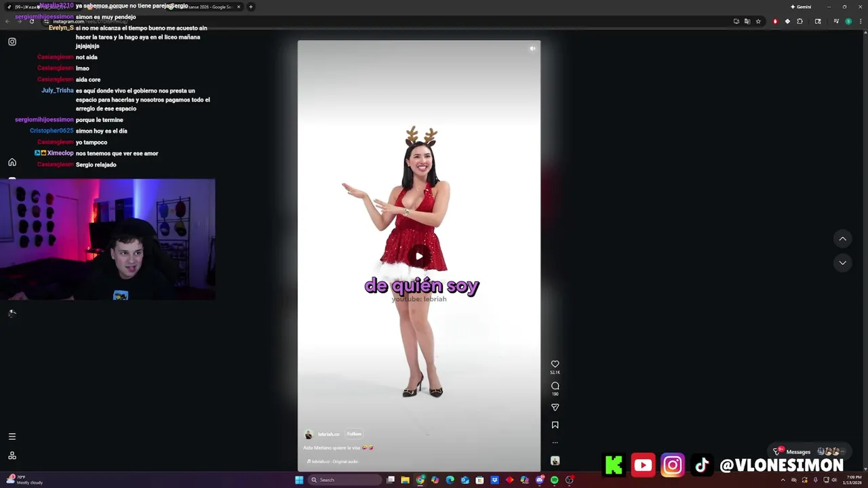Show hidden system tray icons
Viewport: 868px width, 488px height.
[783, 480]
